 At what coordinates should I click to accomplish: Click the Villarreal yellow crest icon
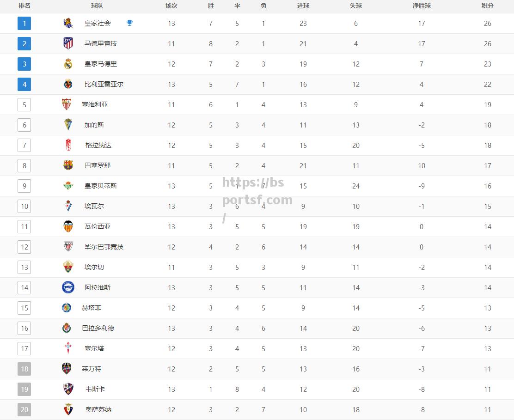(x=68, y=84)
